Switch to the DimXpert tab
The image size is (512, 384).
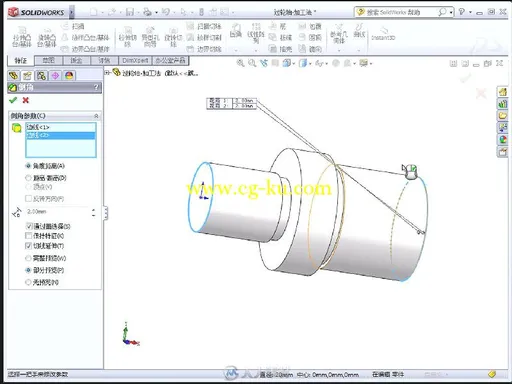tap(135, 60)
